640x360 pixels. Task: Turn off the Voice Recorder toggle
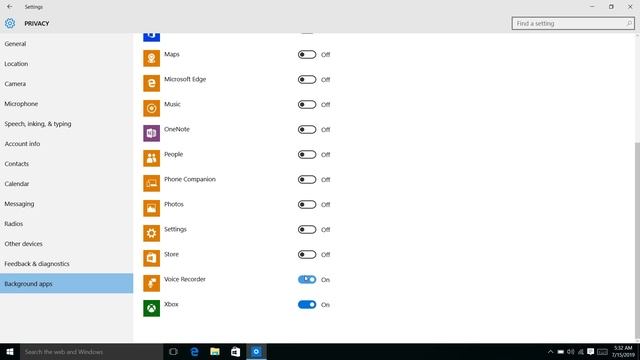pos(307,280)
